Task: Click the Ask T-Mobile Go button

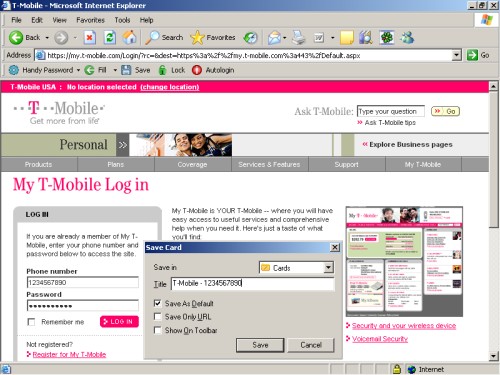Action: coord(445,111)
